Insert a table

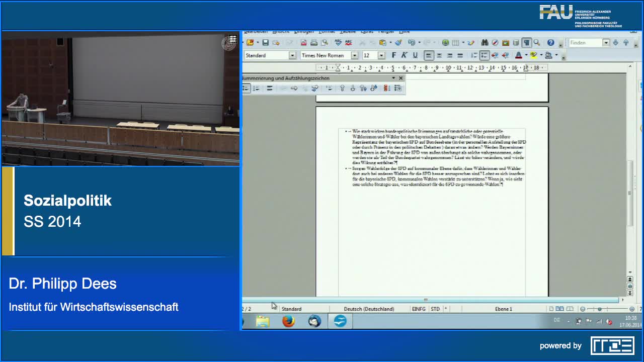[x=455, y=42]
